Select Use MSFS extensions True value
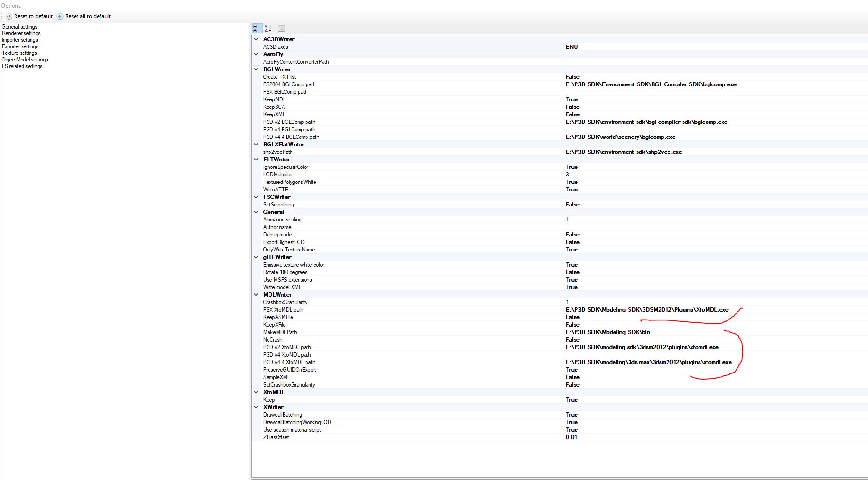The width and height of the screenshot is (868, 480). (572, 280)
